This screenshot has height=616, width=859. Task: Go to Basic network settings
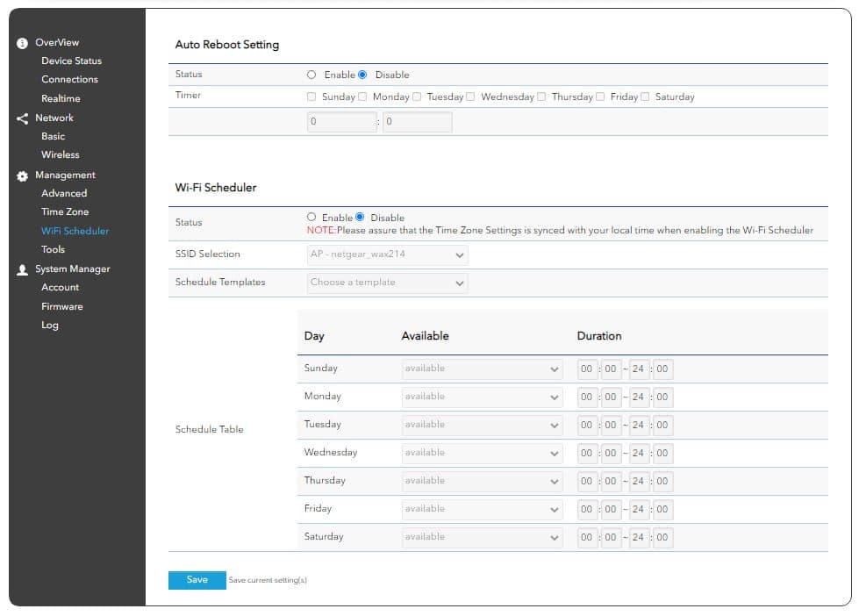pyautogui.click(x=54, y=137)
